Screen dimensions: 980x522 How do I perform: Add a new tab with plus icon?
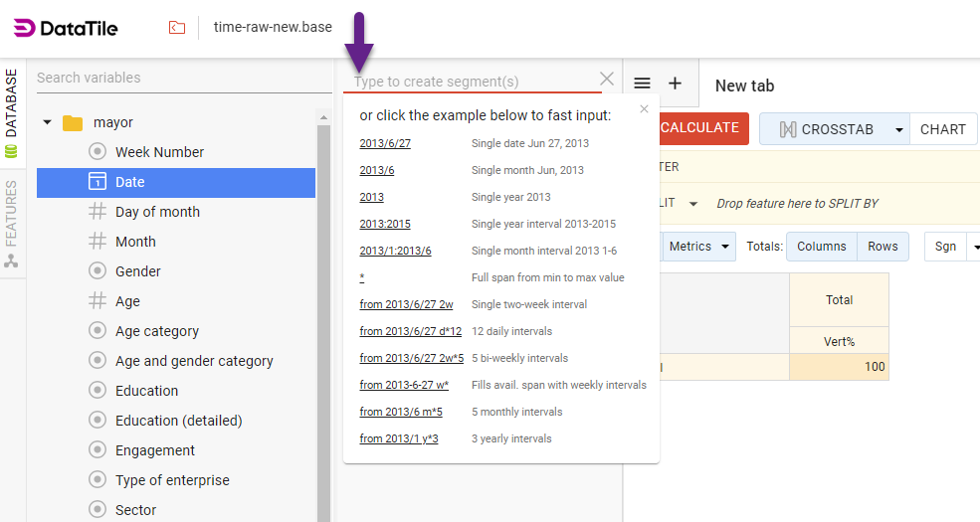(675, 85)
